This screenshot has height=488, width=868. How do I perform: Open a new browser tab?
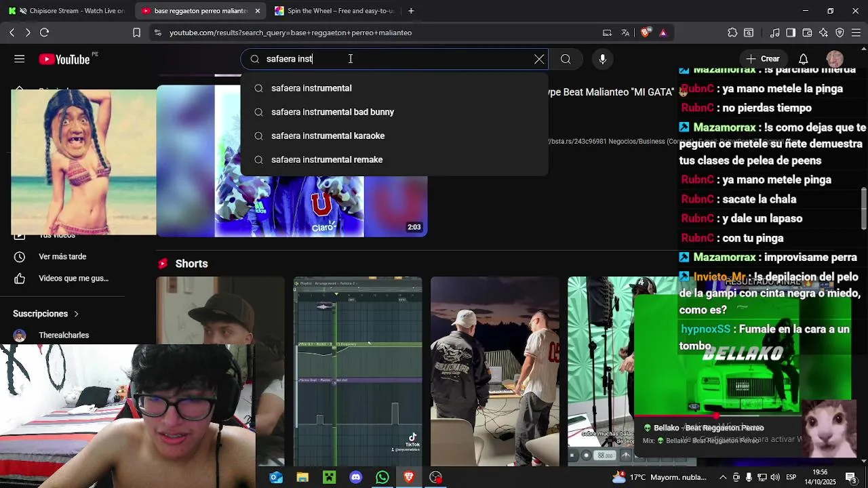point(411,11)
